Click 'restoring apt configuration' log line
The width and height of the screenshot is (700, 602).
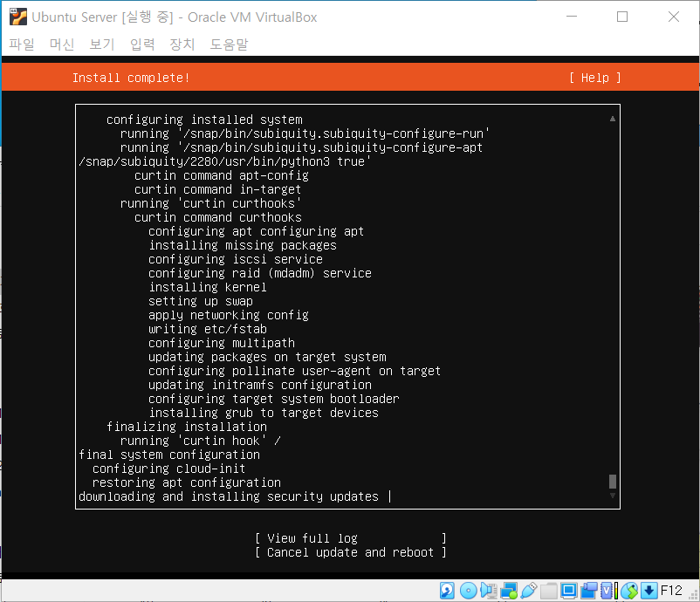point(187,482)
